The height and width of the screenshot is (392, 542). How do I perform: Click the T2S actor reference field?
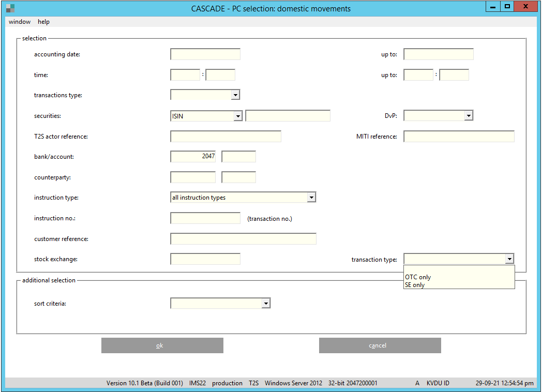pos(225,137)
